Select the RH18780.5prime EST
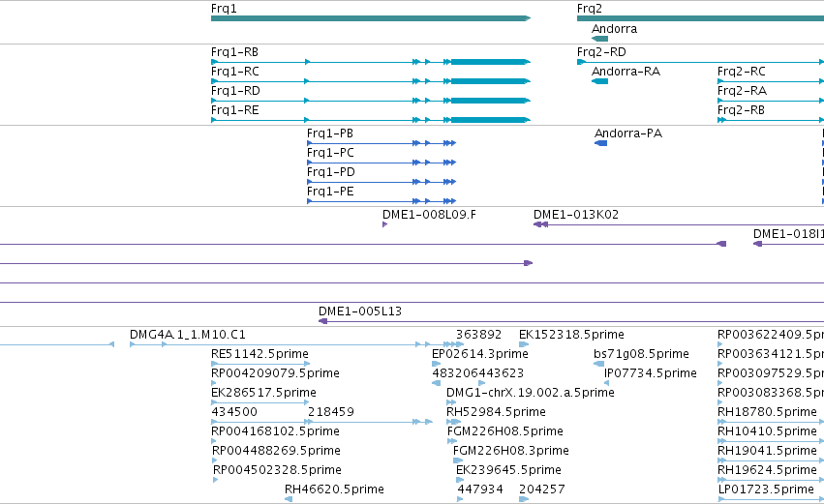The height and width of the screenshot is (504, 824). [771, 422]
